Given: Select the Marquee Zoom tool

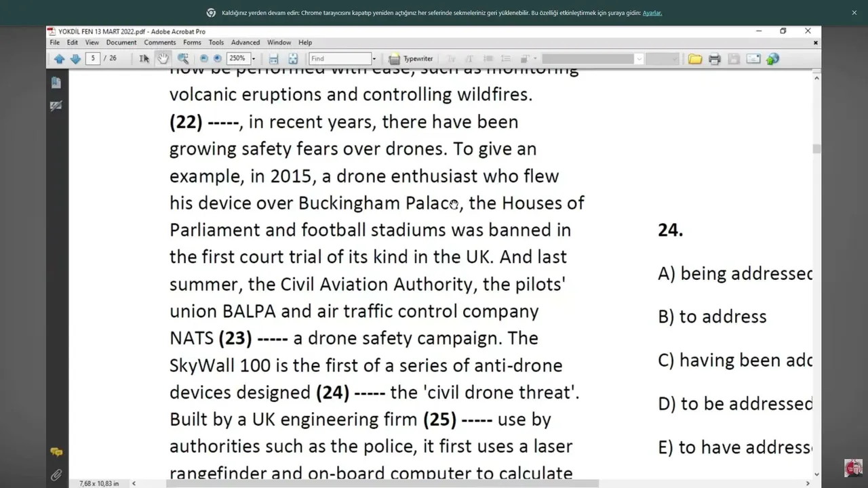Looking at the screenshot, I should (x=182, y=59).
